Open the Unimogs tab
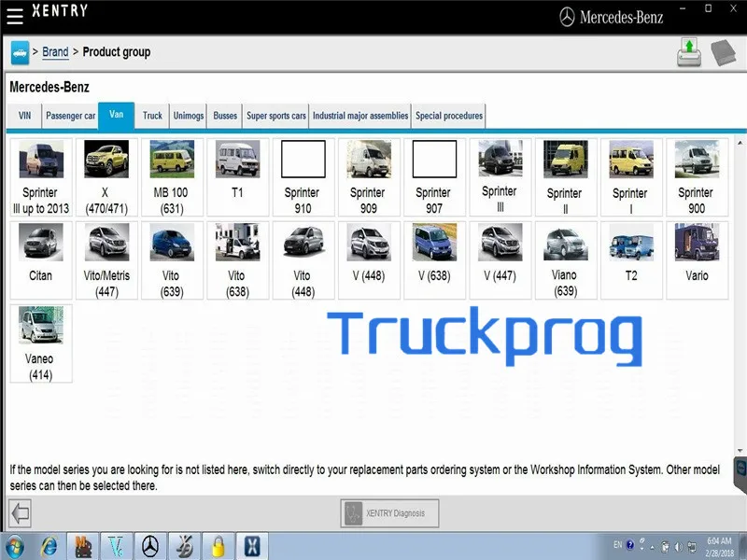This screenshot has width=747, height=560. (x=189, y=116)
